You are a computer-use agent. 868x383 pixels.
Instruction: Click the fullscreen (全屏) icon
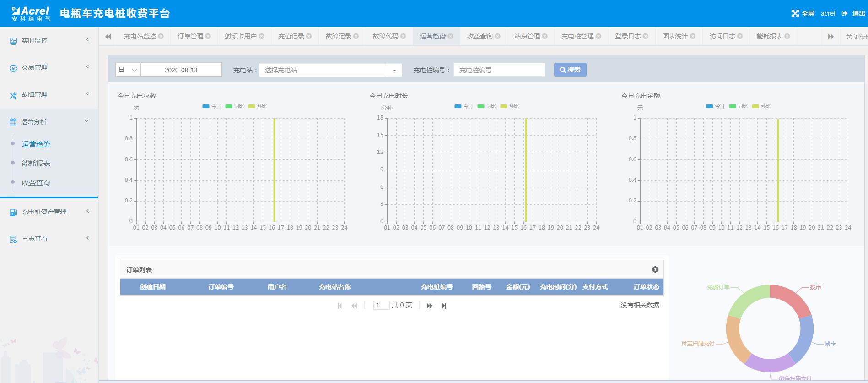click(x=795, y=13)
